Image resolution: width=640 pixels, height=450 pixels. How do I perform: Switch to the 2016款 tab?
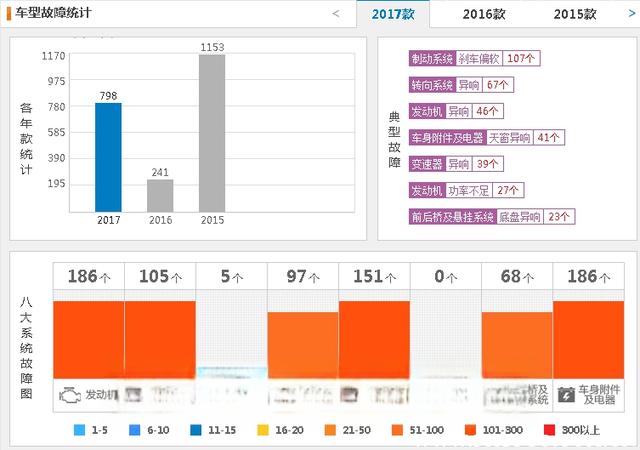click(484, 14)
